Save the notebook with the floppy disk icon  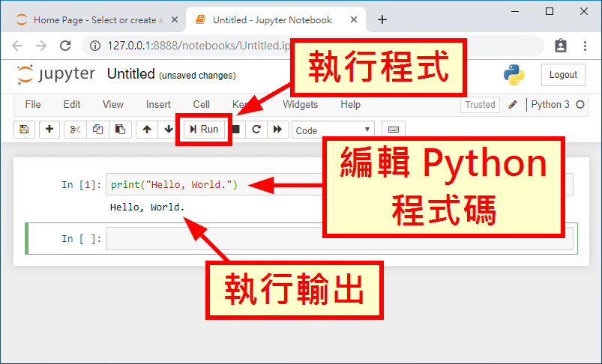pos(24,130)
